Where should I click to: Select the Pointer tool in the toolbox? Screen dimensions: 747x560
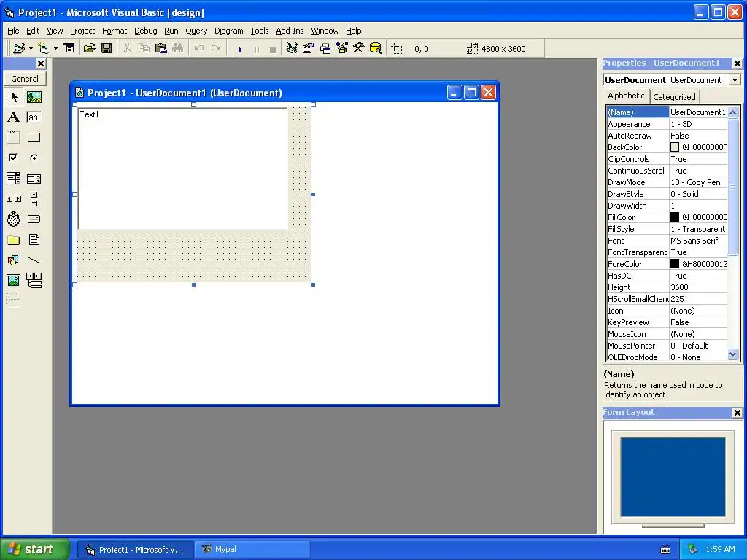click(14, 97)
